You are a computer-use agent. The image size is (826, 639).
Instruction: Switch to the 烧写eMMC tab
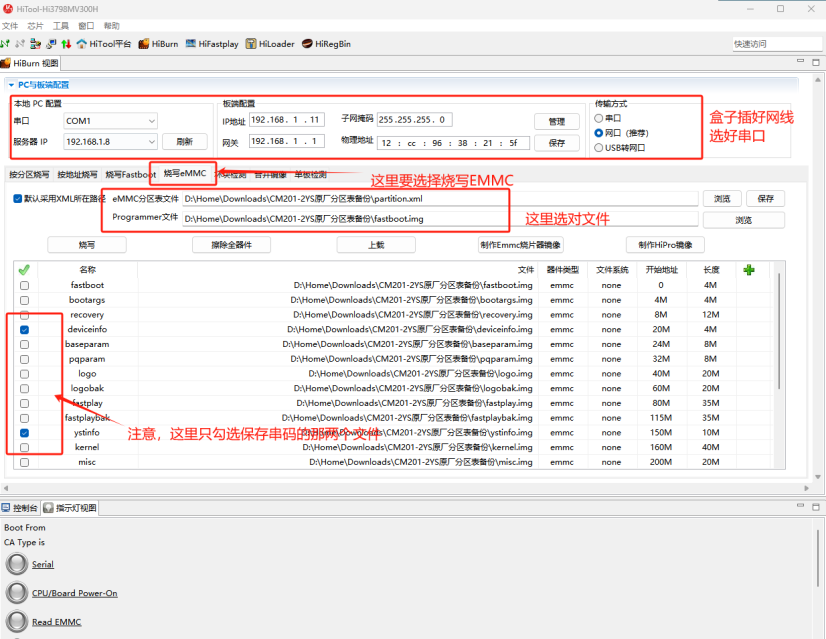point(184,174)
